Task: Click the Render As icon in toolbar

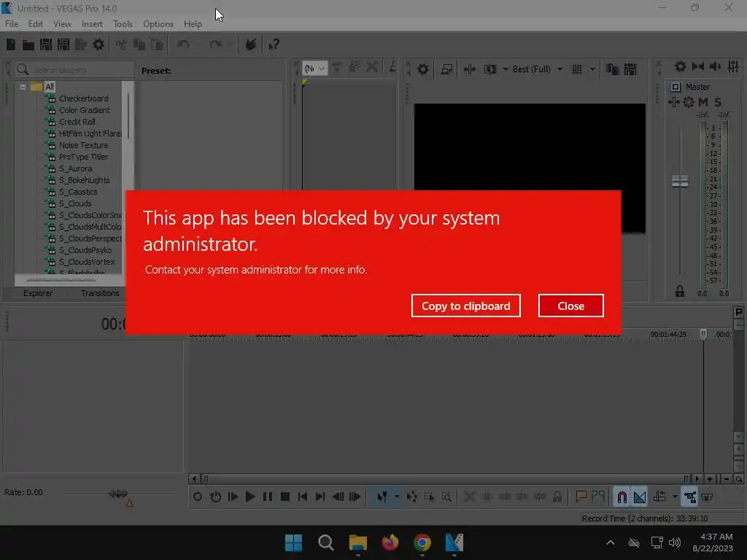Action: click(81, 44)
